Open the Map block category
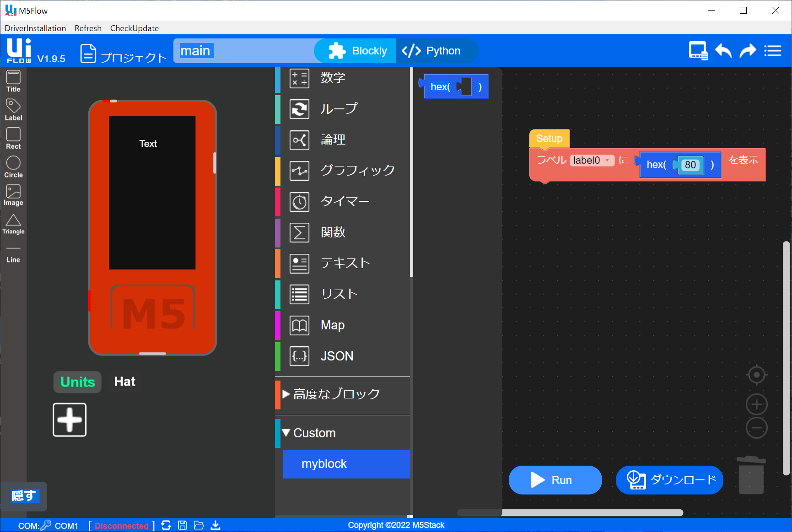This screenshot has width=792, height=532. 342,325
